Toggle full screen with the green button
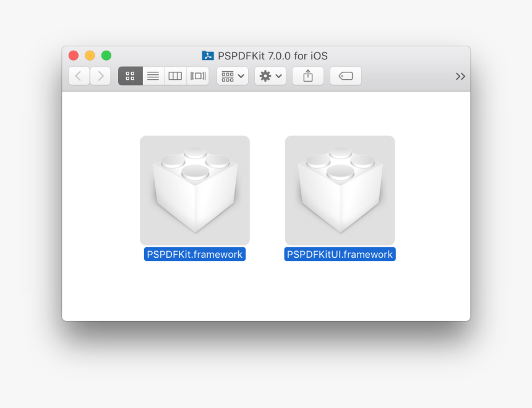532x408 pixels. click(x=106, y=55)
